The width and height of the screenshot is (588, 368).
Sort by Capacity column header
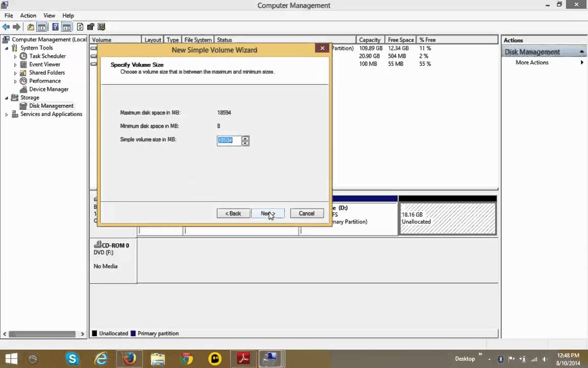(370, 40)
